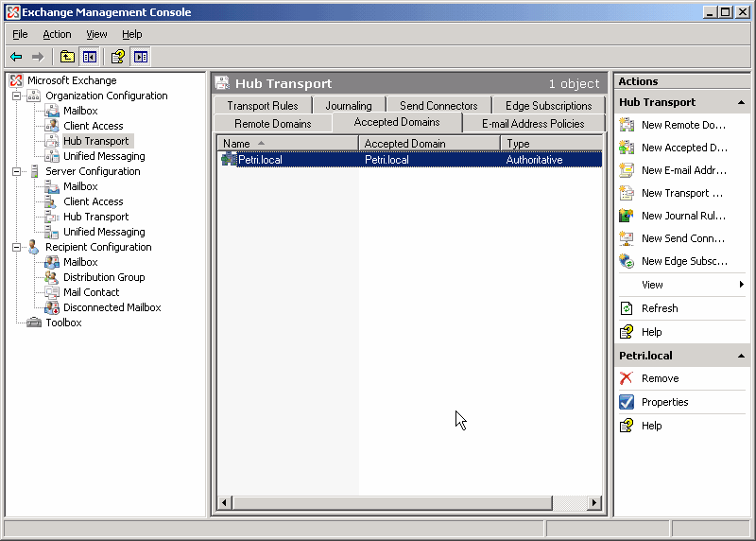Open the Help menu in menu bar

click(x=131, y=34)
